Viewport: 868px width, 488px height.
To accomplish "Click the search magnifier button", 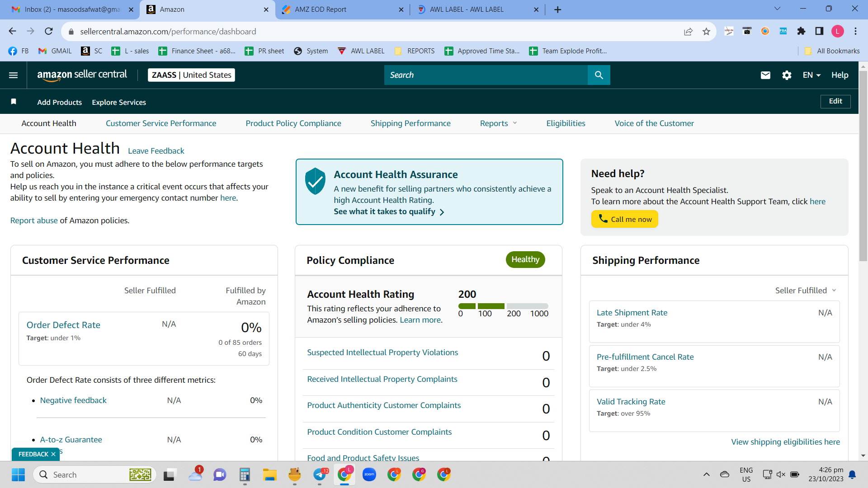I will click(599, 75).
